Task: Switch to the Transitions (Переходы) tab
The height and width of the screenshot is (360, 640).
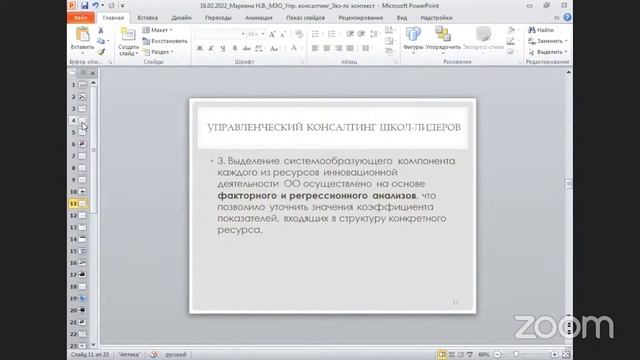Action: (218, 18)
